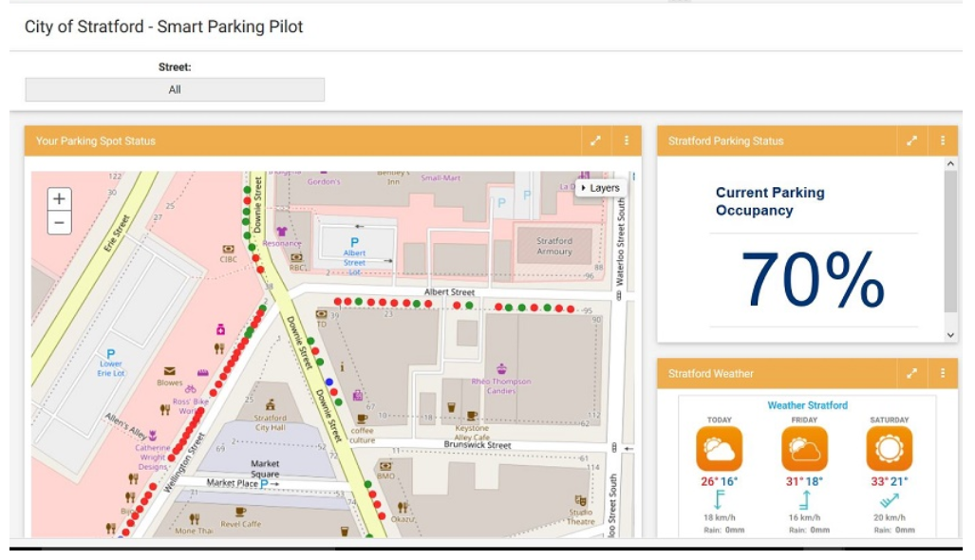Screen dimensions: 975x560
Task: Toggle fullscreen on Stratford Weather panel
Action: pyautogui.click(x=910, y=373)
